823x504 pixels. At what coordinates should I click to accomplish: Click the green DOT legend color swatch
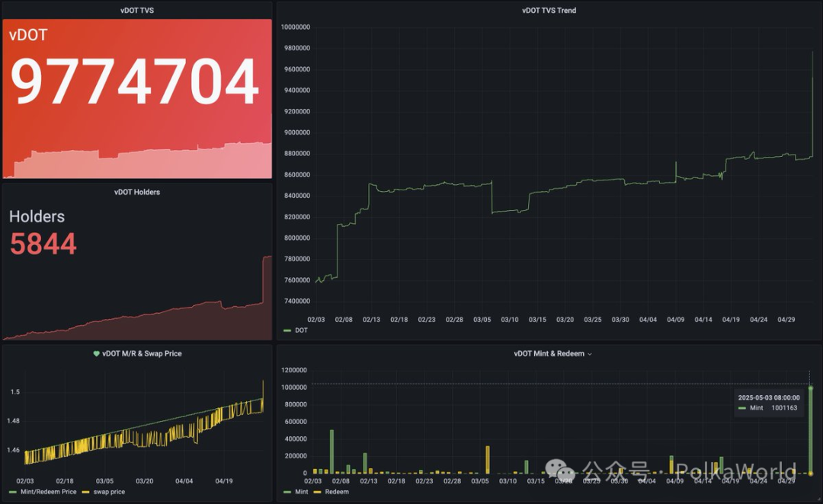click(287, 330)
